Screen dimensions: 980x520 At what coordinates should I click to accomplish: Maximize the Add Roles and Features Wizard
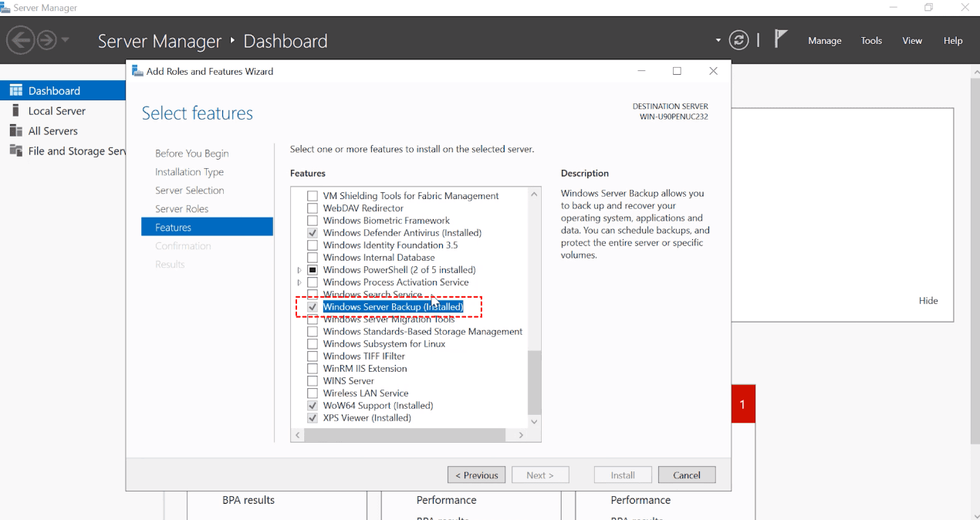[x=677, y=71]
